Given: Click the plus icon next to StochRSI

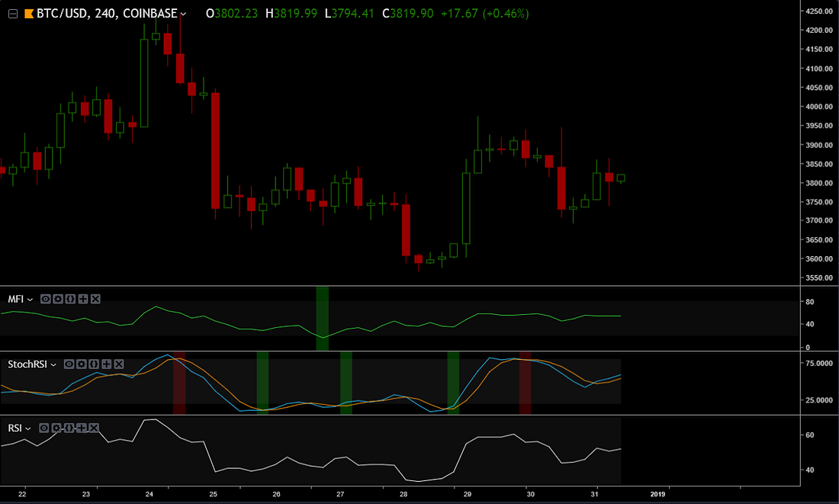Looking at the screenshot, I should (107, 364).
